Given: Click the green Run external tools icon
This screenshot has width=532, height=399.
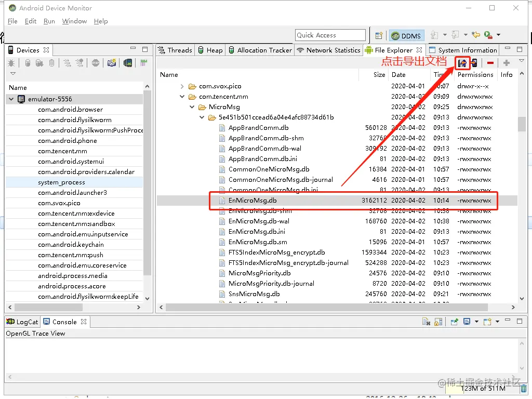Looking at the screenshot, I should (488, 35).
